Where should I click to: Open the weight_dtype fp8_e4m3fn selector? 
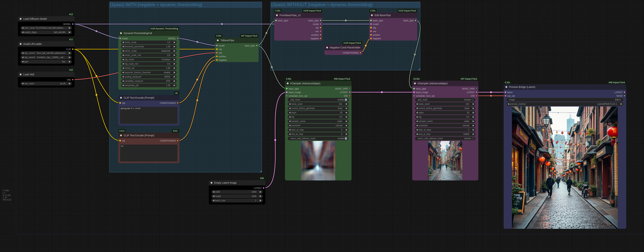pos(46,32)
